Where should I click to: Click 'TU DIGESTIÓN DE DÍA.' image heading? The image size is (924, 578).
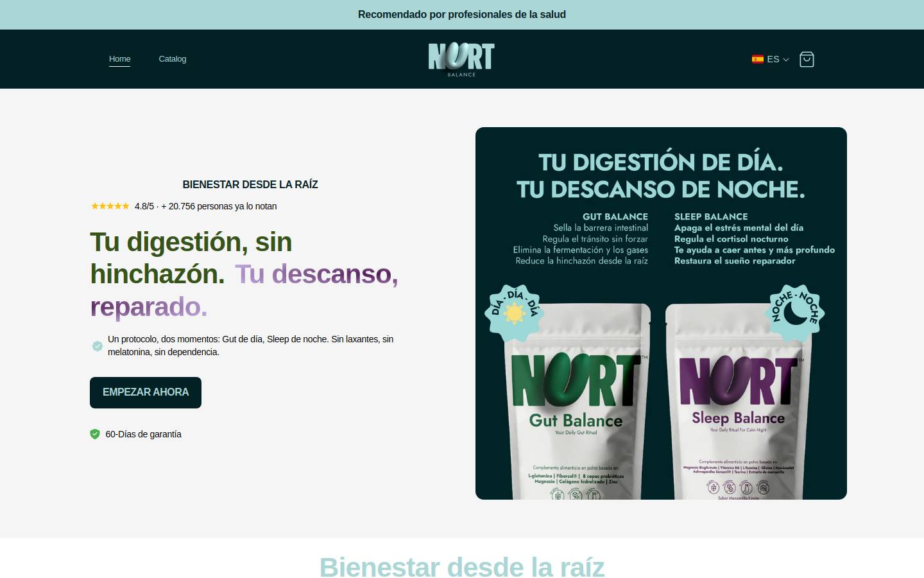[x=661, y=162]
